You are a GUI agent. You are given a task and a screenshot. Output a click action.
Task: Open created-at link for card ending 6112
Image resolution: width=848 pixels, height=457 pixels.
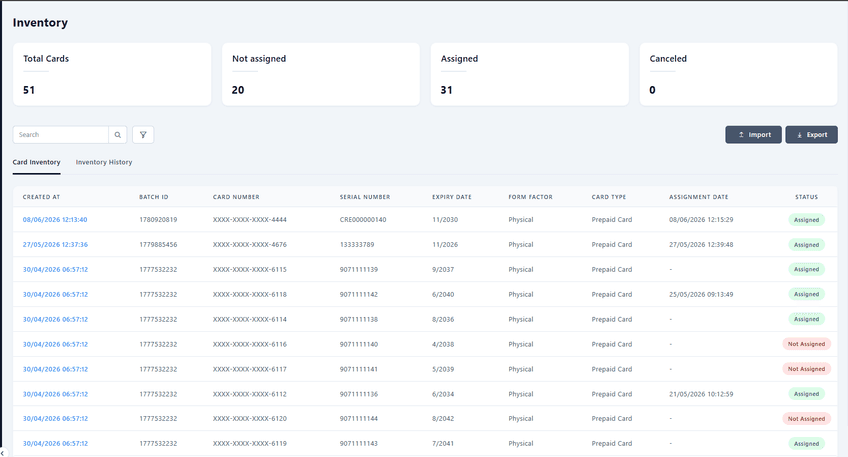point(55,394)
